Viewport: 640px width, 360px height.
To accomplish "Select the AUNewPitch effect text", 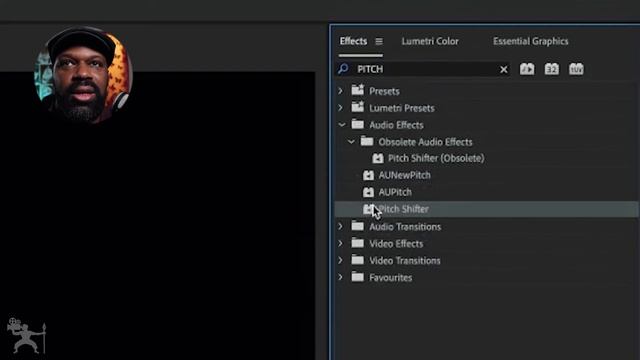I will (x=404, y=175).
